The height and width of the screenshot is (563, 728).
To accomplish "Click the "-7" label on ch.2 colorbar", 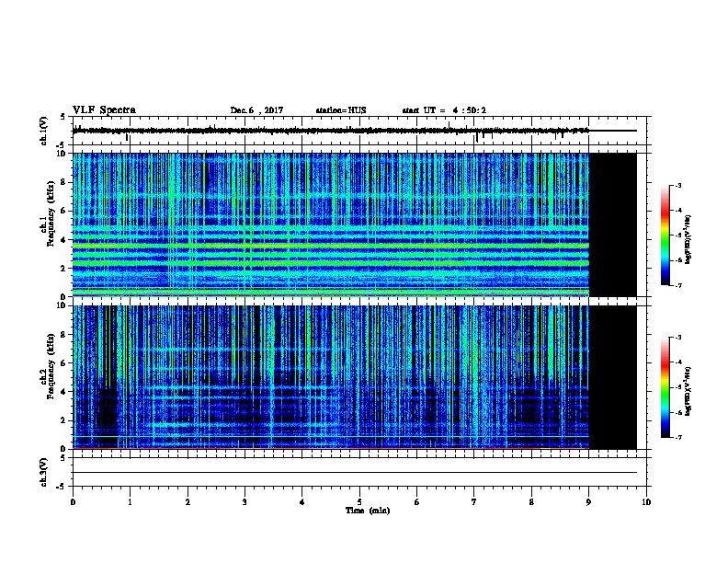I will pyautogui.click(x=677, y=437).
